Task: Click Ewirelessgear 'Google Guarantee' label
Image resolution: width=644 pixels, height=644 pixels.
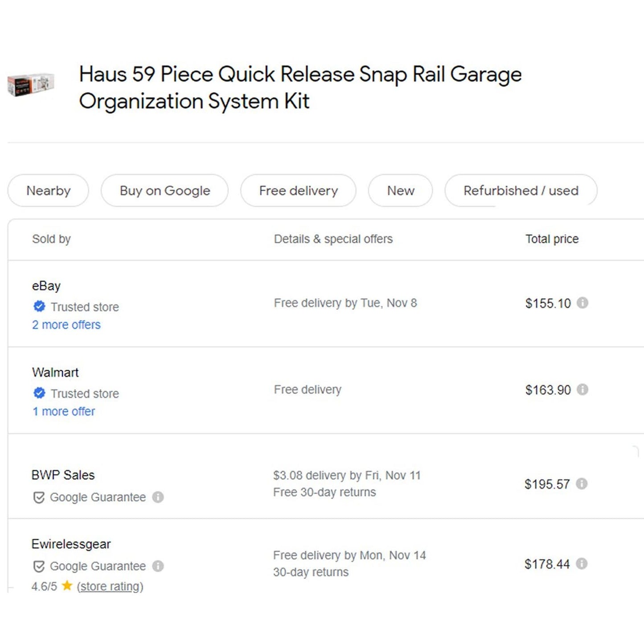Action: click(x=98, y=566)
